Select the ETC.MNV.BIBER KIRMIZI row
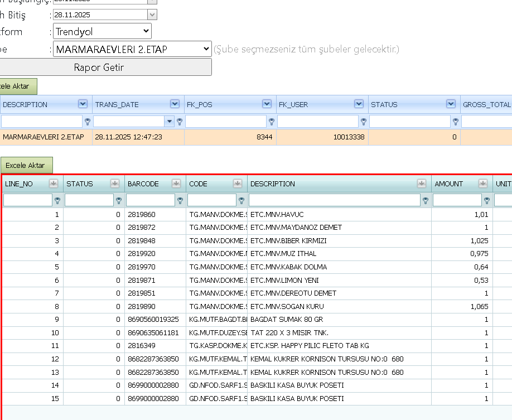 [257, 241]
